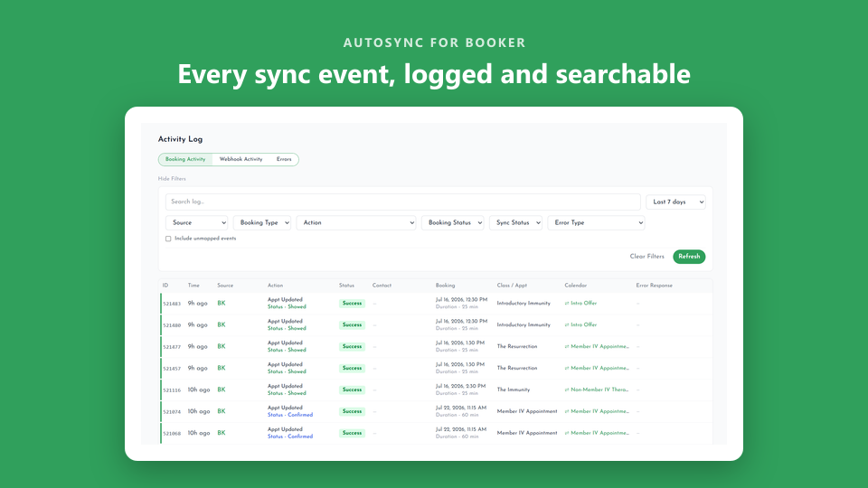Click Status - Showed in row 521457

pos(287,371)
